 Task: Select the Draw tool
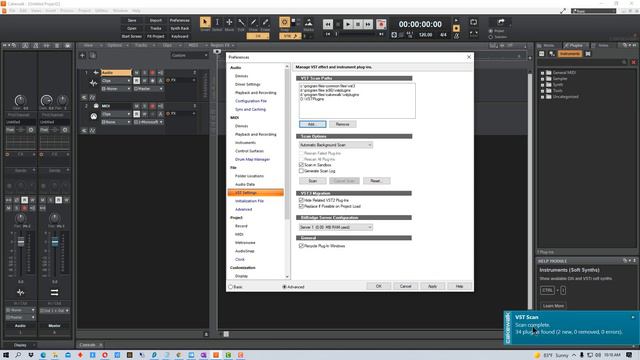pyautogui.click(x=253, y=22)
